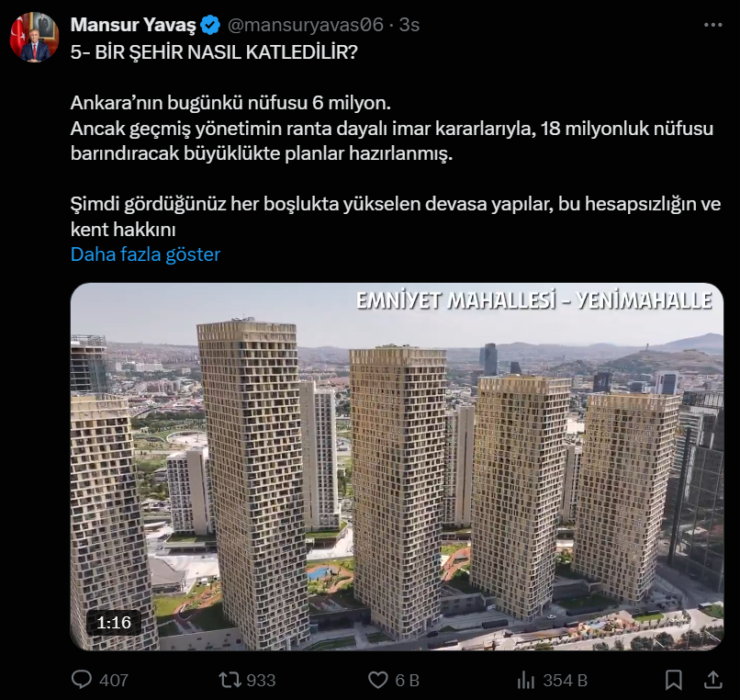740x700 pixels.
Task: Click the Mansur Yavaş display name
Action: click(133, 25)
